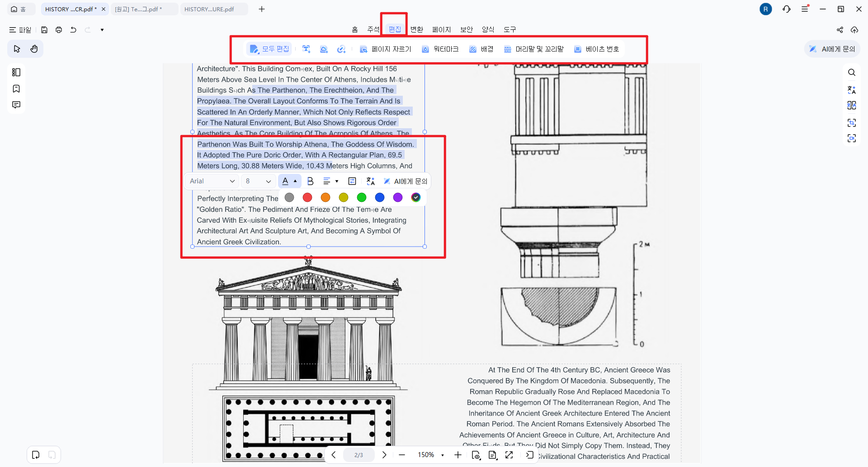Pick the red font color swatch
Screen dimensions: 868x467
click(x=307, y=197)
